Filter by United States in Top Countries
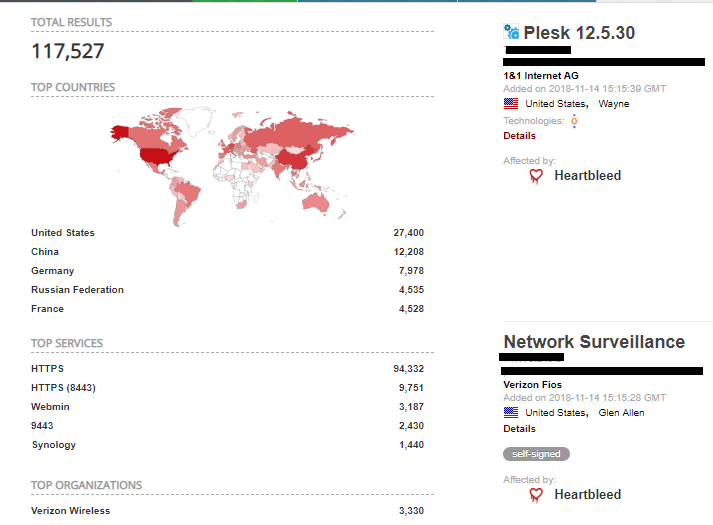 click(63, 233)
